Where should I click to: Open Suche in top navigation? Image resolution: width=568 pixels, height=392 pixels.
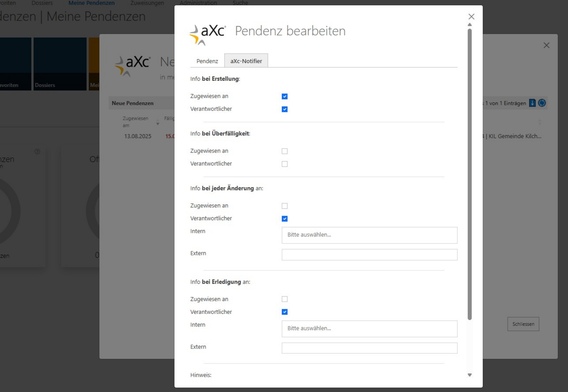point(240,3)
